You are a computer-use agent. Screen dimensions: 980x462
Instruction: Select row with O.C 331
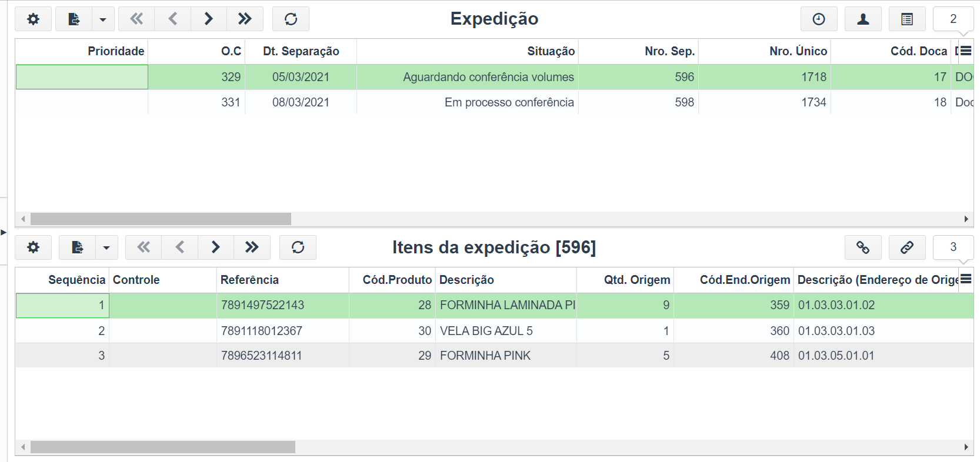494,102
